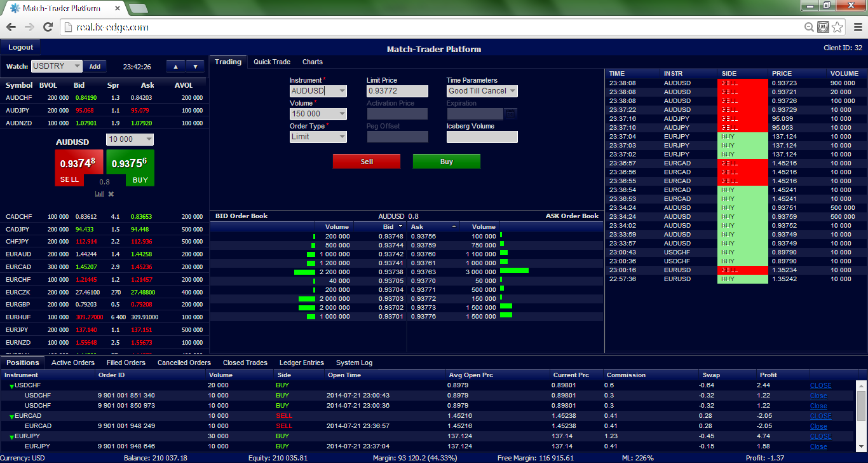Collapse the EURCAD position group
868x463 pixels.
[x=11, y=417]
